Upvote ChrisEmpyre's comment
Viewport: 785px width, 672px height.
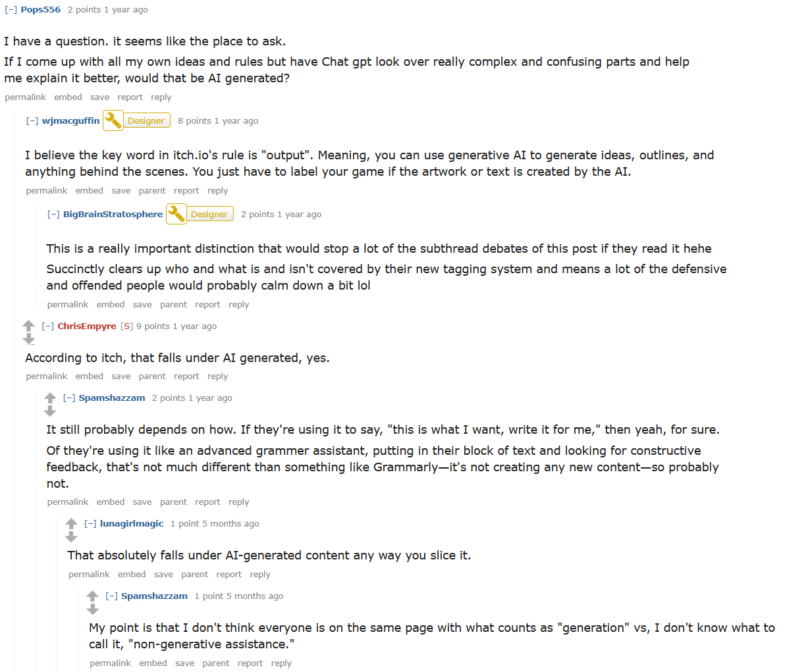click(x=28, y=326)
